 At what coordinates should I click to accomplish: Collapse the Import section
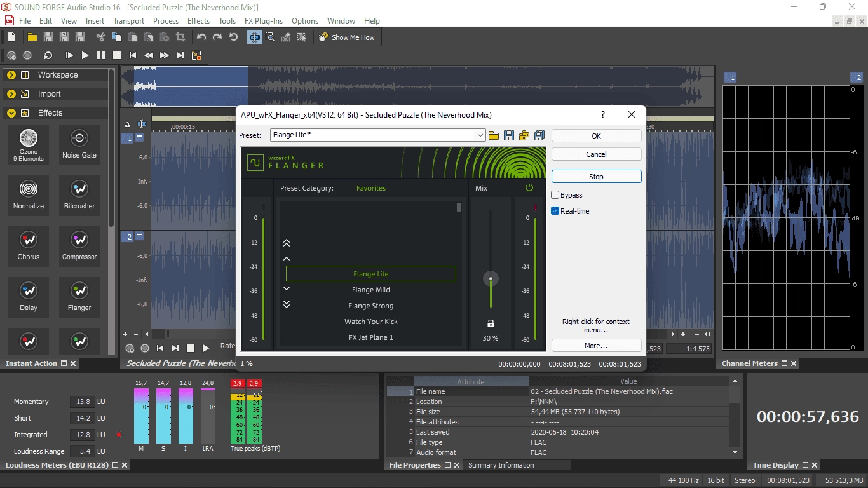click(11, 94)
